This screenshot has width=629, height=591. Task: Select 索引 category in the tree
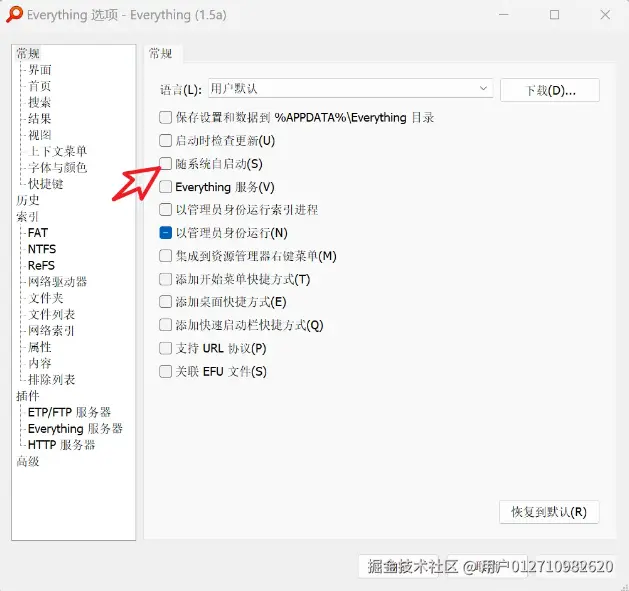(x=27, y=217)
